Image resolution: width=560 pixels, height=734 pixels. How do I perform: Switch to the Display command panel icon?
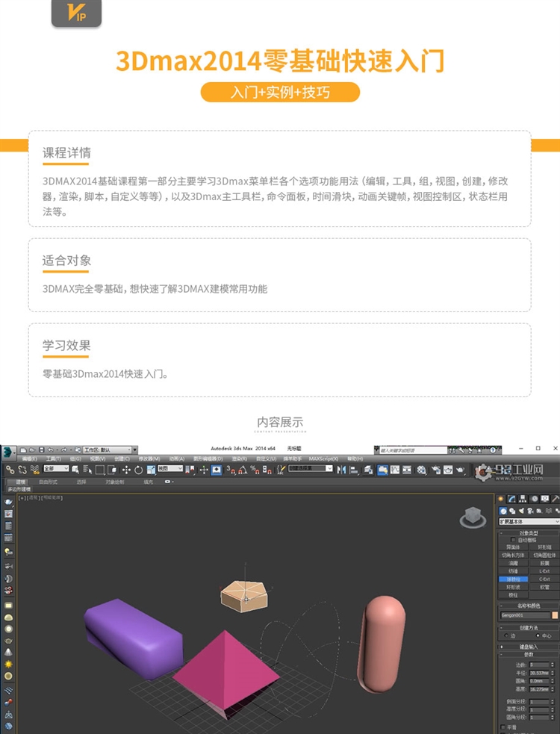(545, 499)
